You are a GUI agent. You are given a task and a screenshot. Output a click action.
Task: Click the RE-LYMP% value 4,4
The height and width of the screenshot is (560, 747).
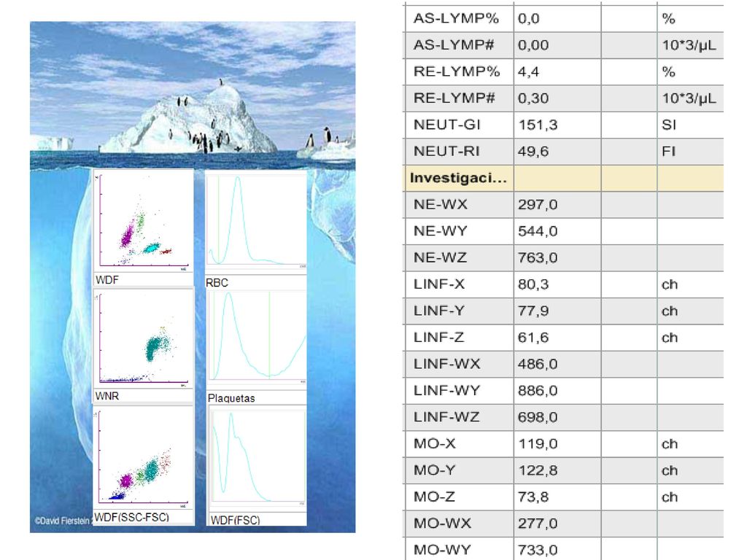coord(528,72)
